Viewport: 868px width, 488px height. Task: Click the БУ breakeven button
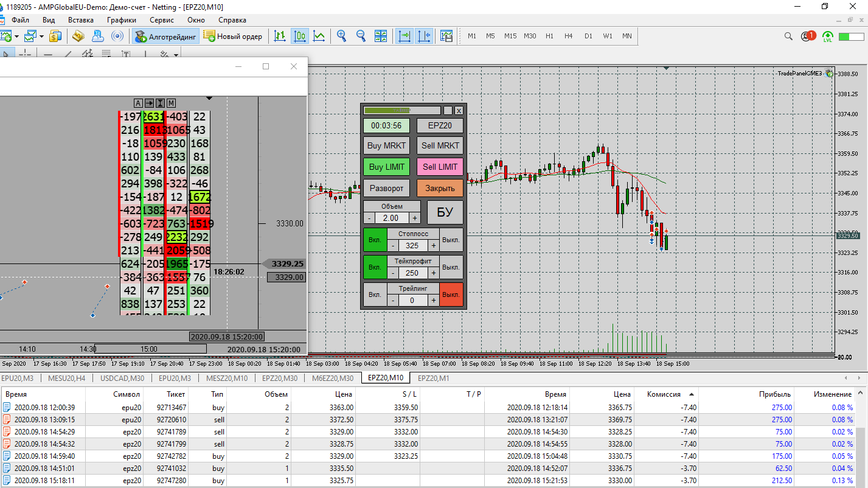click(445, 212)
